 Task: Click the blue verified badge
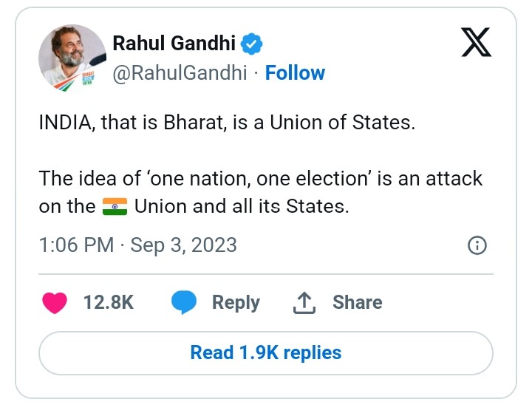(x=252, y=44)
